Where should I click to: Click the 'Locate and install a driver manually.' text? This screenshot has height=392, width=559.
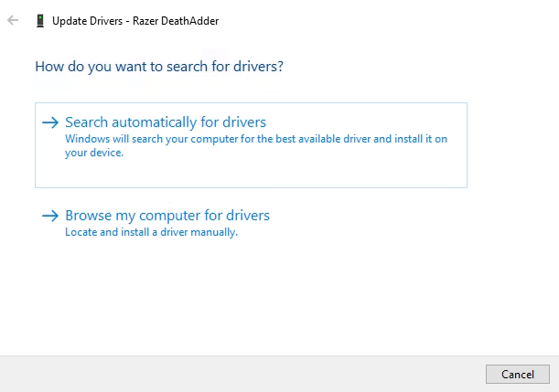coord(152,232)
